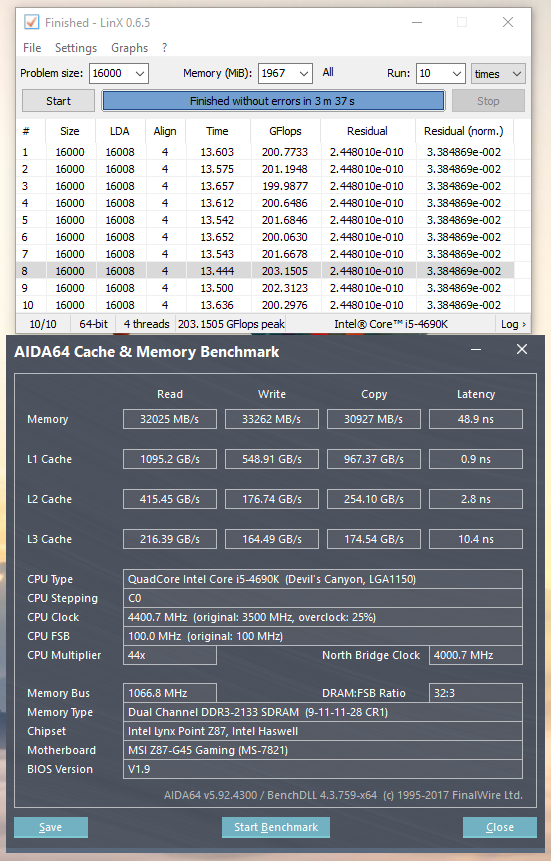Click the 64-bit status bar entry
The image size is (551, 861).
93,324
